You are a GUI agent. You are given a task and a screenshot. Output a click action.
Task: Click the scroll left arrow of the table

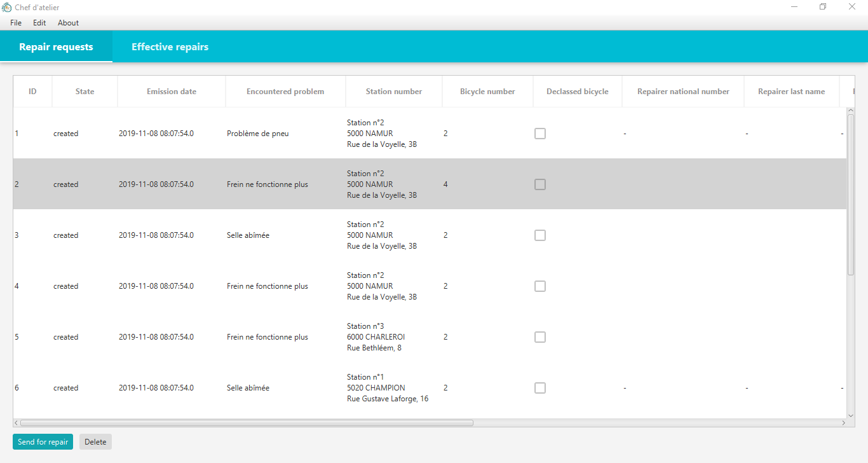tap(17, 422)
